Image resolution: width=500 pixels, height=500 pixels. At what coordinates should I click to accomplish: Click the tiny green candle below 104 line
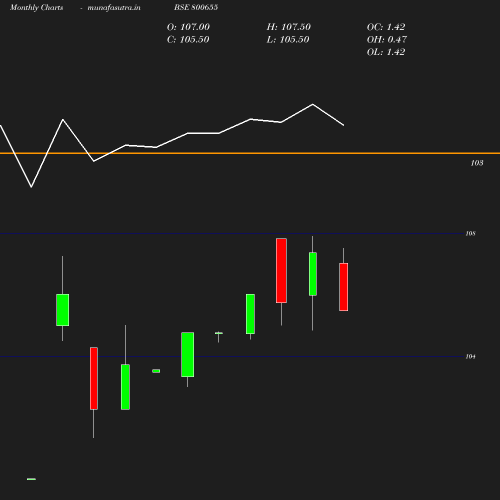(156, 371)
